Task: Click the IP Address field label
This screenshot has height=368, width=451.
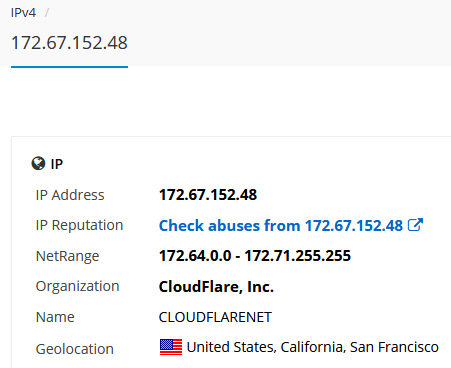Action: click(70, 195)
